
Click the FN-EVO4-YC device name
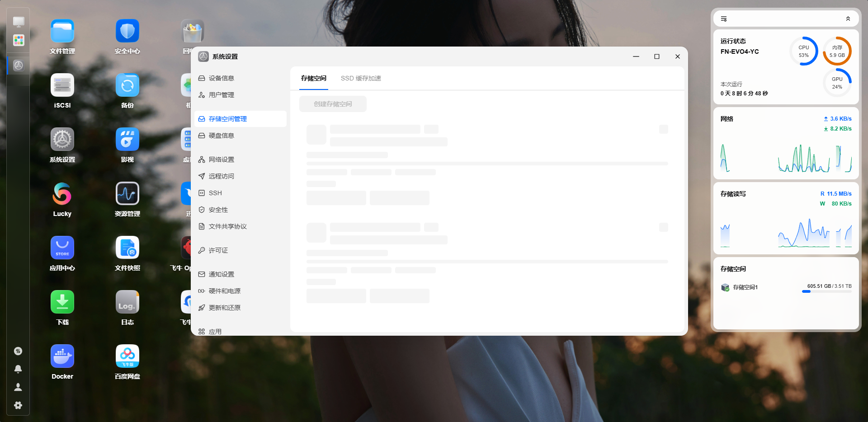(x=740, y=52)
